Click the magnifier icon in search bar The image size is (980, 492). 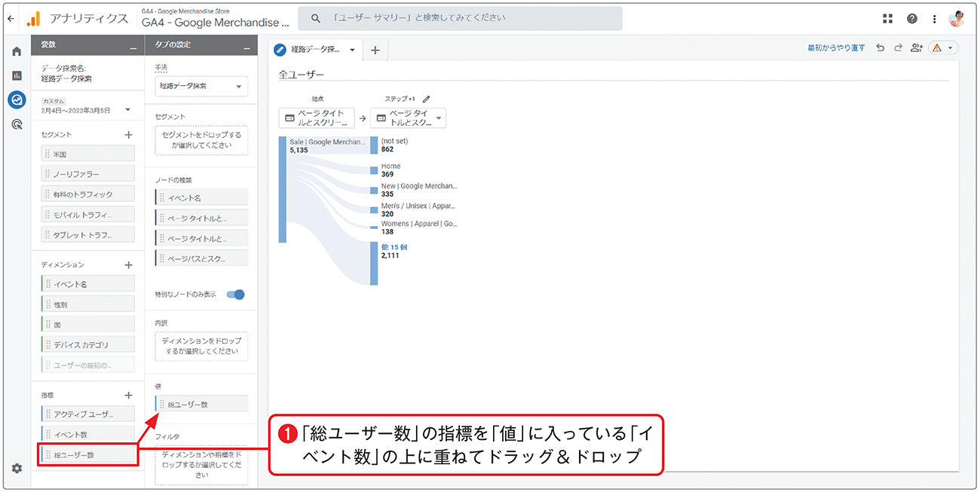tap(316, 18)
